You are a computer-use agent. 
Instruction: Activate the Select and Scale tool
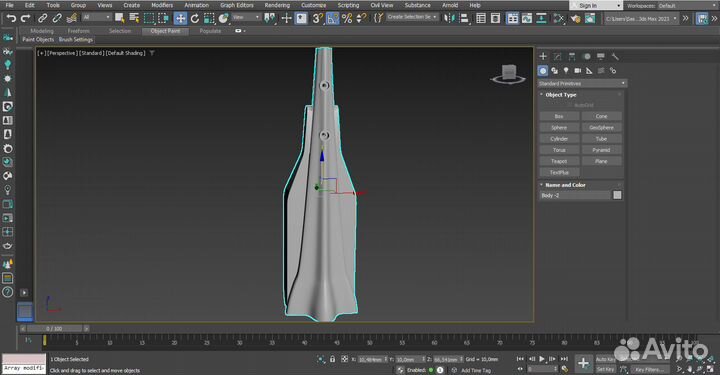click(x=209, y=18)
